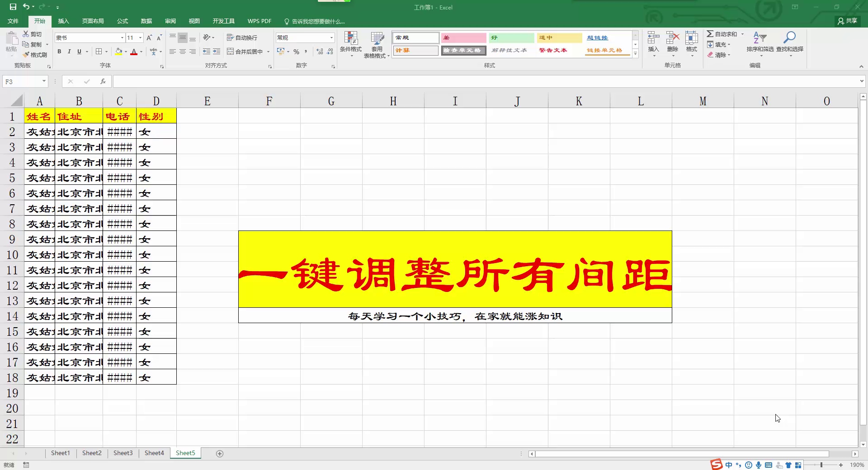
Task: Click the decrease decimal icon
Action: (x=330, y=52)
